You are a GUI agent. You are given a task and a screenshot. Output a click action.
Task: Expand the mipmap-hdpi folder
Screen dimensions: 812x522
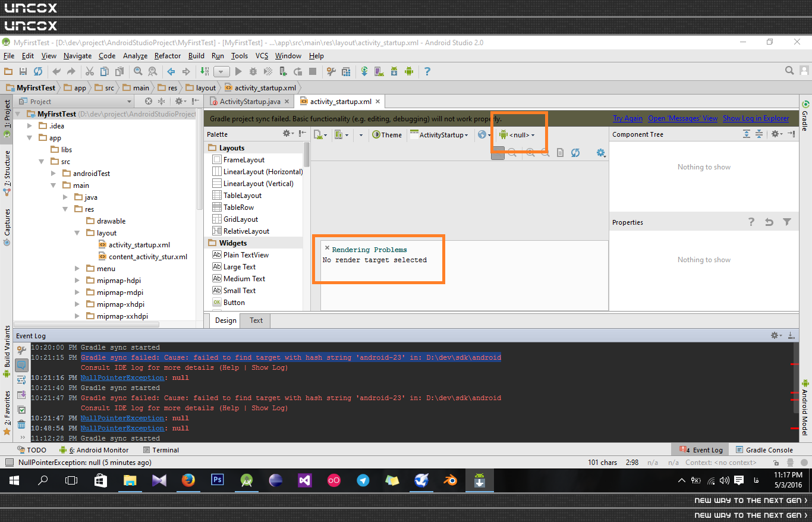(77, 280)
